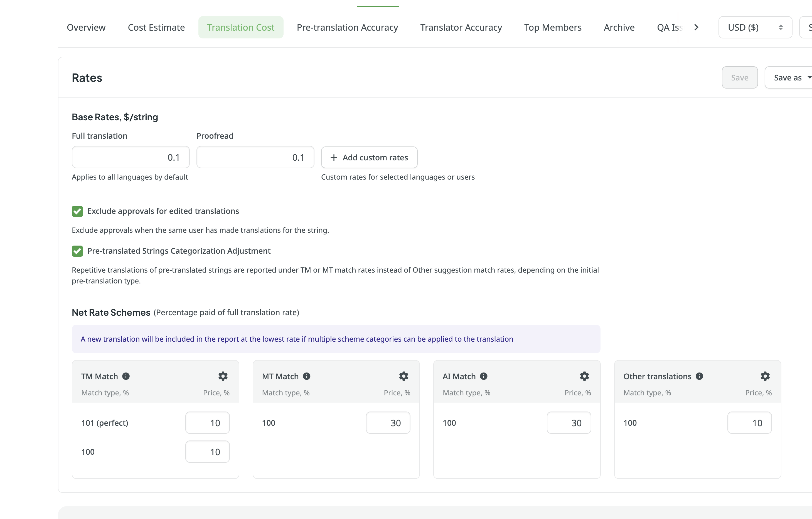
Task: Uncheck Exclude approvals for edited translations
Action: (x=77, y=211)
